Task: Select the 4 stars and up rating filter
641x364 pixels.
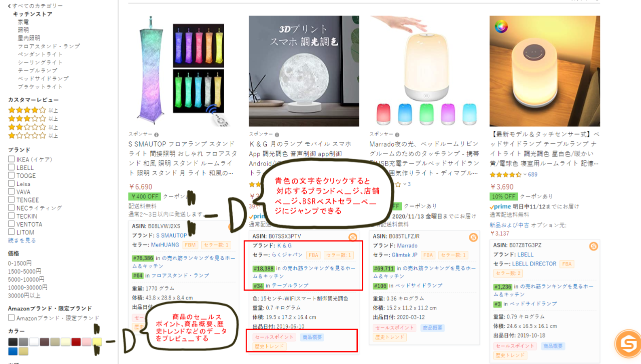Action: pyautogui.click(x=33, y=110)
